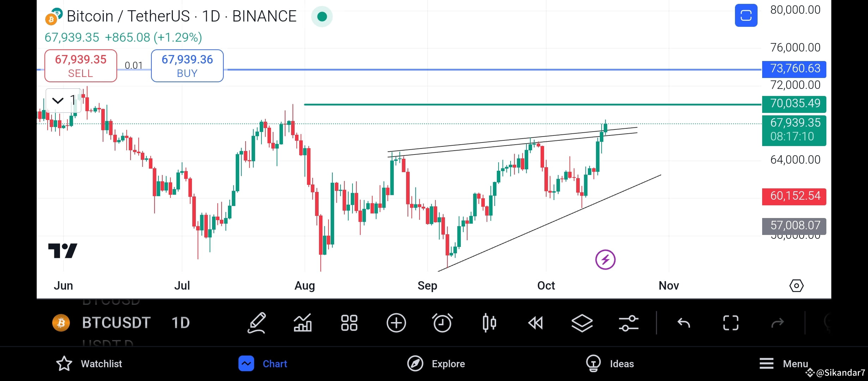The image size is (868, 381).
Task: Open chart settings
Action: pos(628,323)
